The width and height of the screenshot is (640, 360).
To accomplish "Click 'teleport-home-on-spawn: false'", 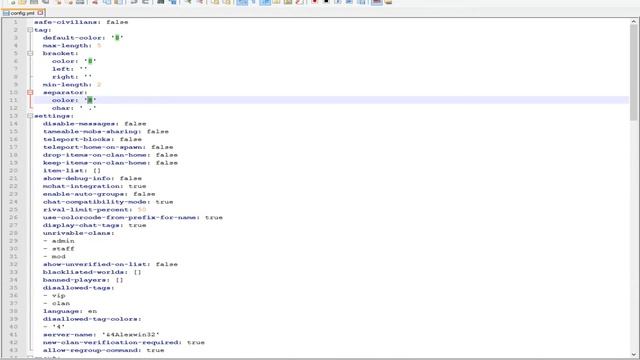I will (108, 147).
